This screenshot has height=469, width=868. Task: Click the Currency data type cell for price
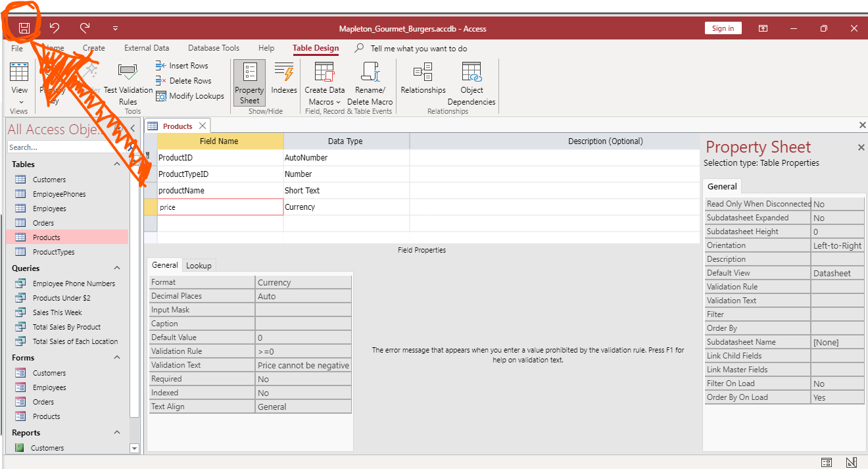[347, 207]
